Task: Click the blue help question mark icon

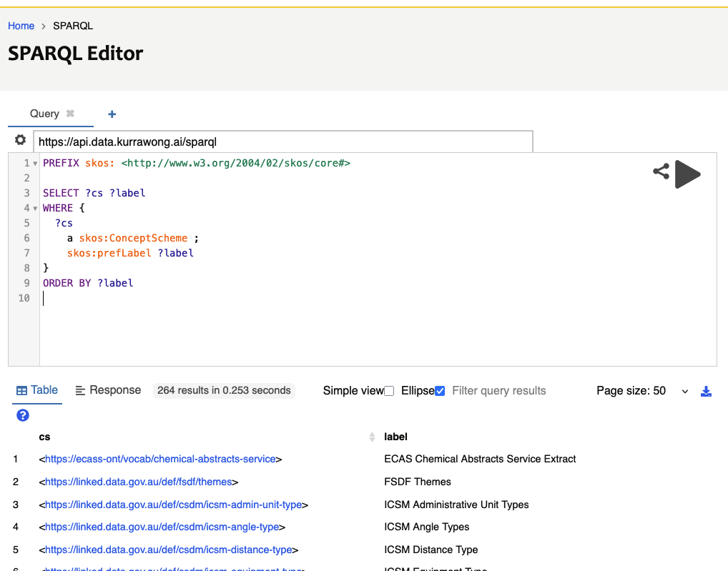Action: coord(22,415)
